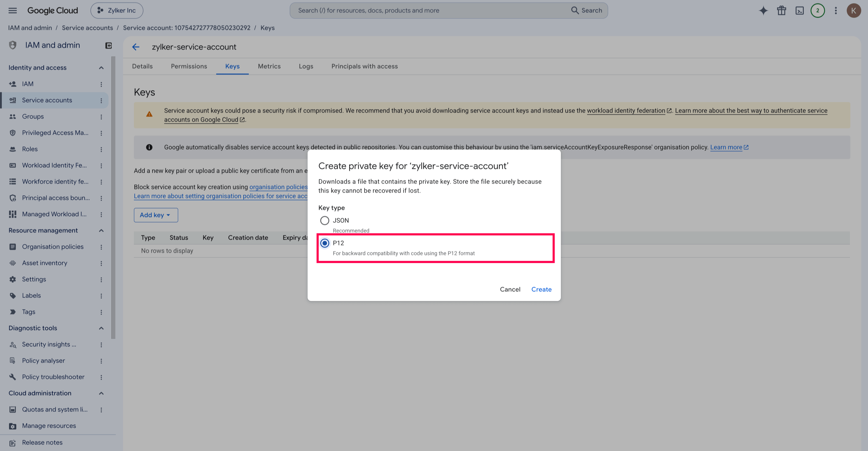Open more options for Policy analyser item
The width and height of the screenshot is (868, 451).
click(101, 361)
